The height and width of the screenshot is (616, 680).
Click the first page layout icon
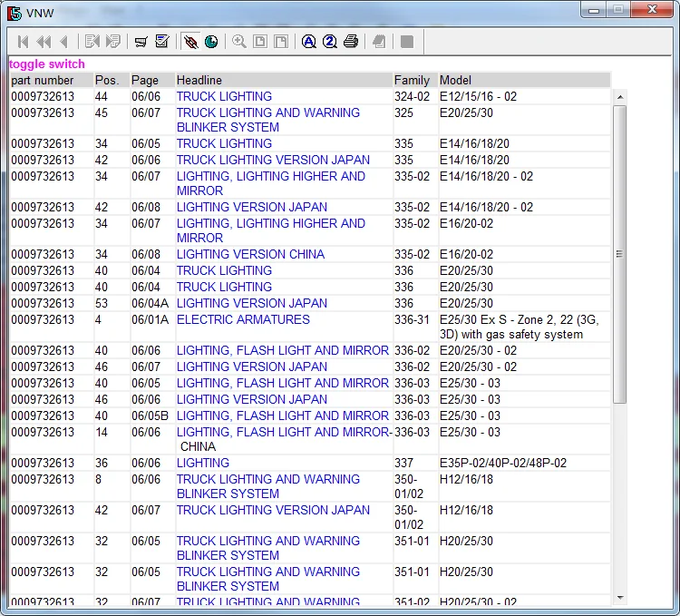click(260, 42)
